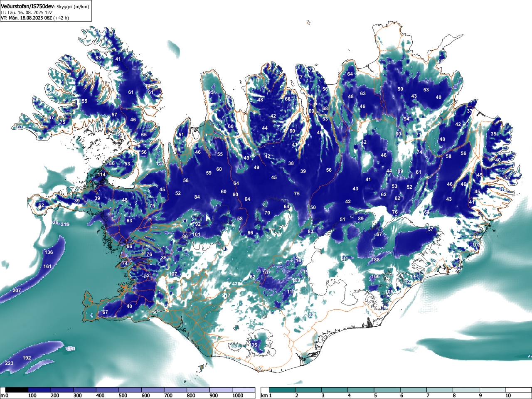Click the offshore map value 207
This screenshot has width=532, height=399.
point(17,291)
